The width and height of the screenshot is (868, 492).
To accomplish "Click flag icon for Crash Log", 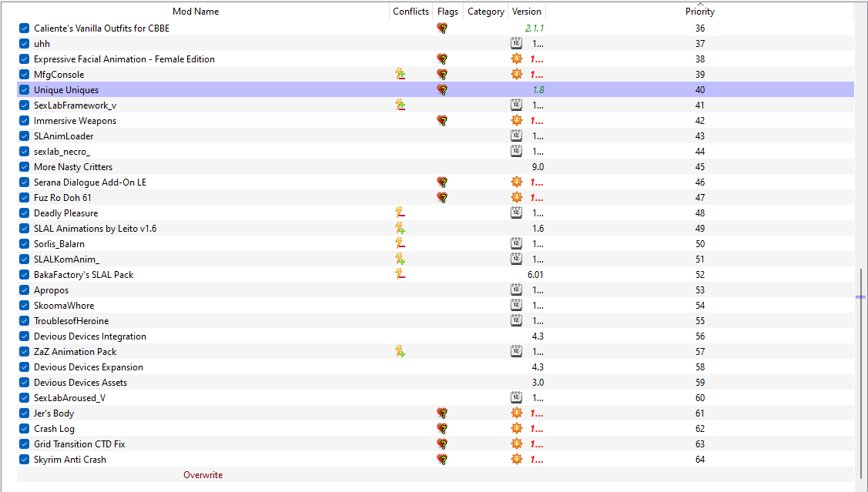I will click(x=442, y=428).
